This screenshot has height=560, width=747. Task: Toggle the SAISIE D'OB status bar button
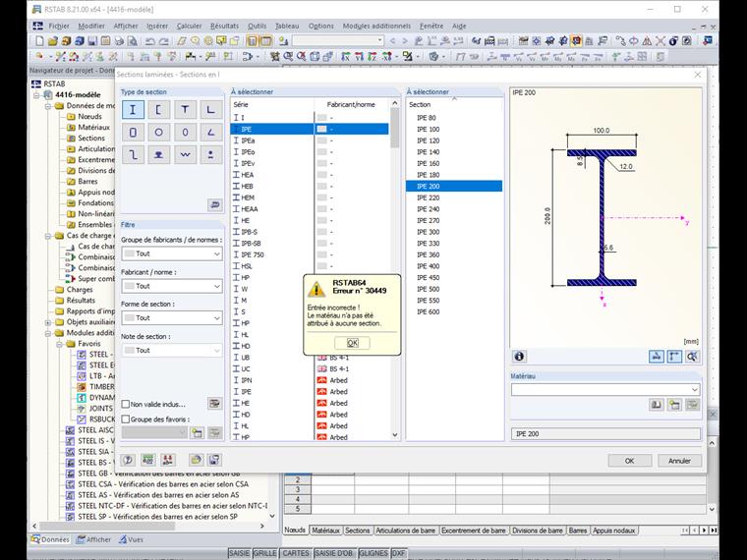coord(334,553)
